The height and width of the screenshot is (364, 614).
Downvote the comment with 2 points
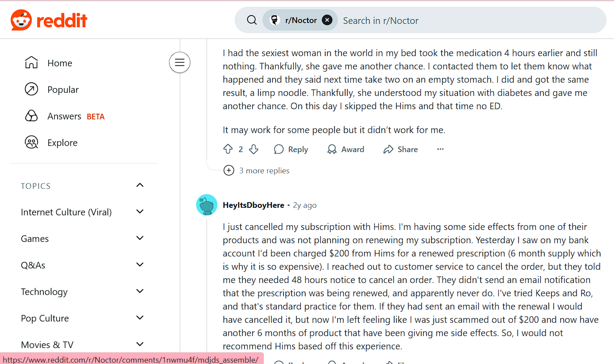click(254, 149)
